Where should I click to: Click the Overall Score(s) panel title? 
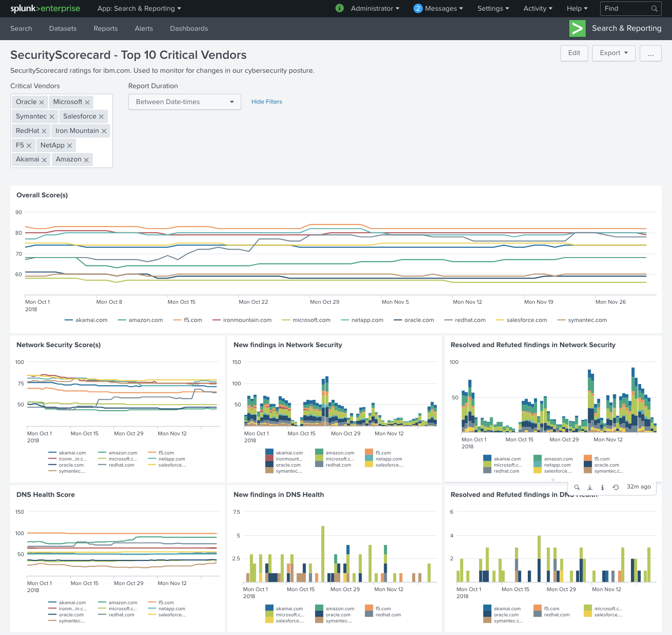pos(42,195)
